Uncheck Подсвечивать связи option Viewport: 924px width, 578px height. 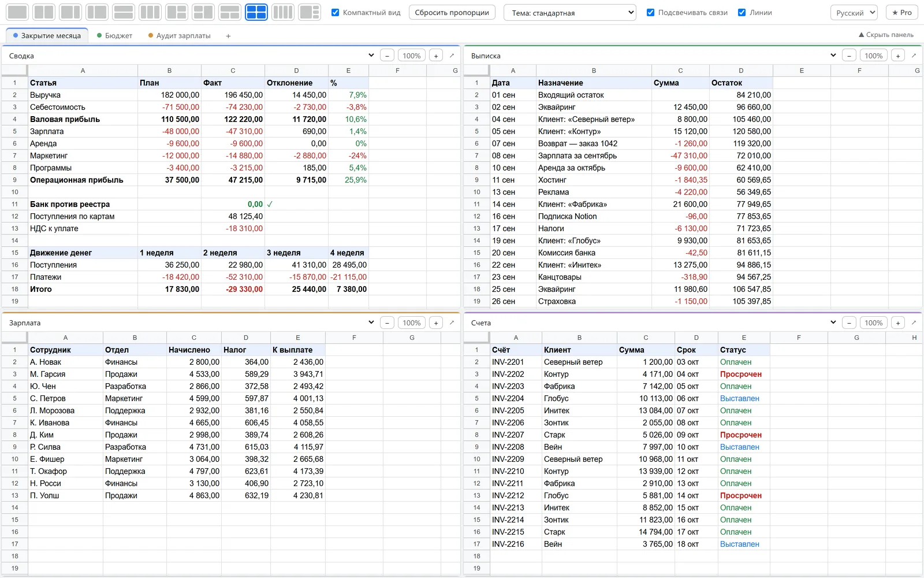[650, 12]
